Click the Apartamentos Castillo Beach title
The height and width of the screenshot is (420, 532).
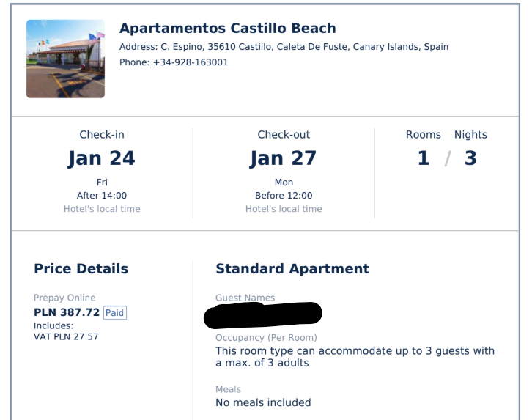pyautogui.click(x=228, y=28)
